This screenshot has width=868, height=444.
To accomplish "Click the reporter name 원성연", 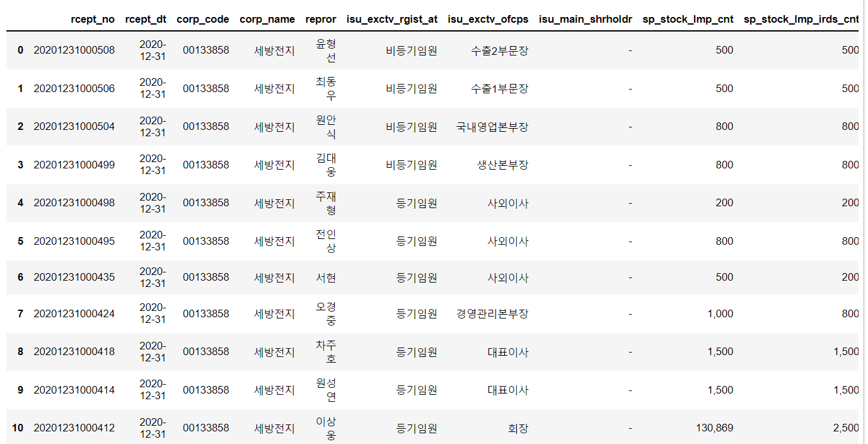I will [x=326, y=390].
